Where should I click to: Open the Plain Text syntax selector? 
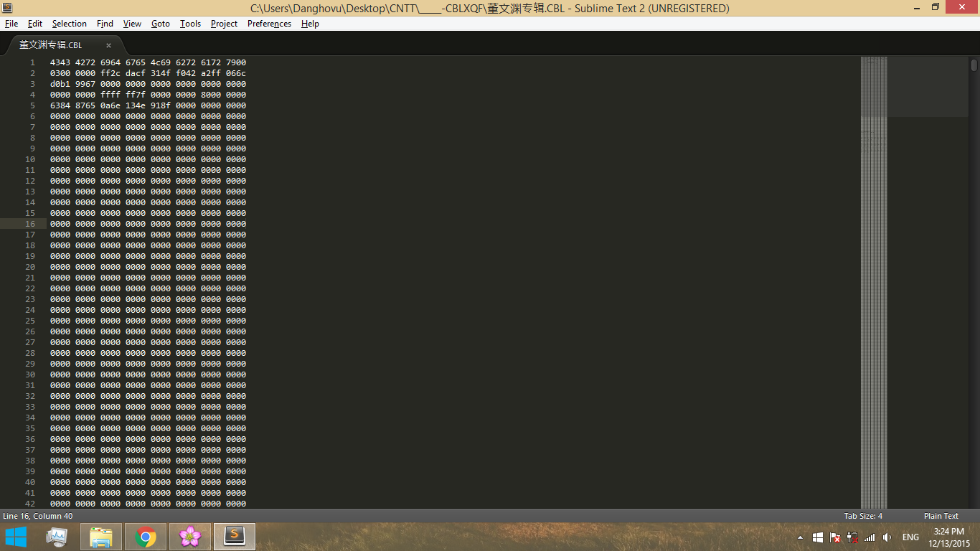(941, 516)
